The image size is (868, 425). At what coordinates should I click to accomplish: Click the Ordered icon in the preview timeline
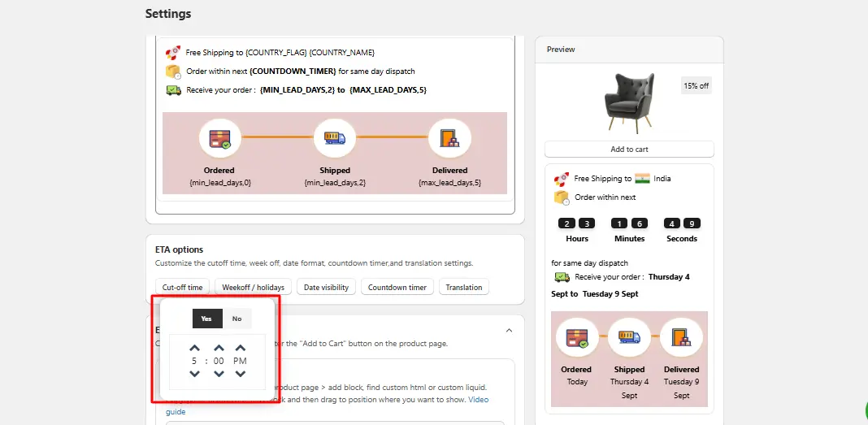[x=576, y=337]
